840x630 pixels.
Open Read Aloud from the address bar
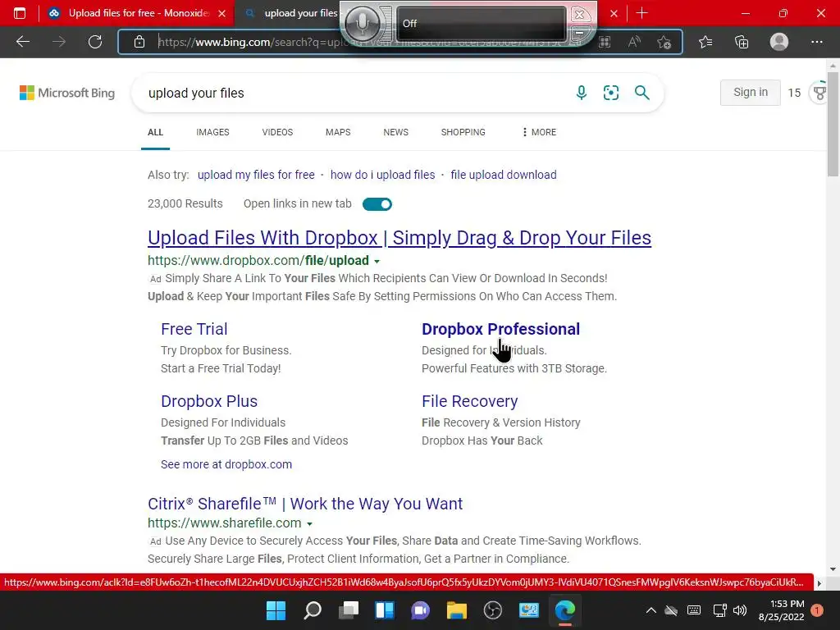click(634, 42)
